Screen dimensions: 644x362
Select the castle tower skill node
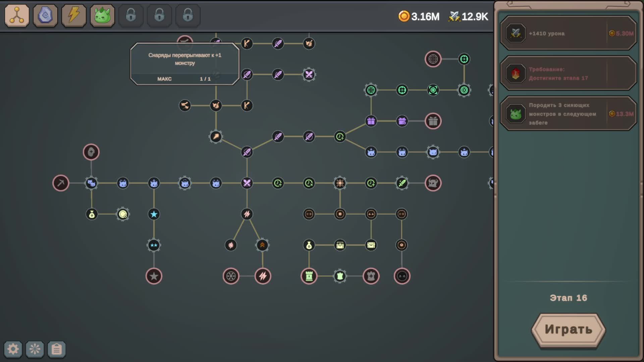click(309, 276)
